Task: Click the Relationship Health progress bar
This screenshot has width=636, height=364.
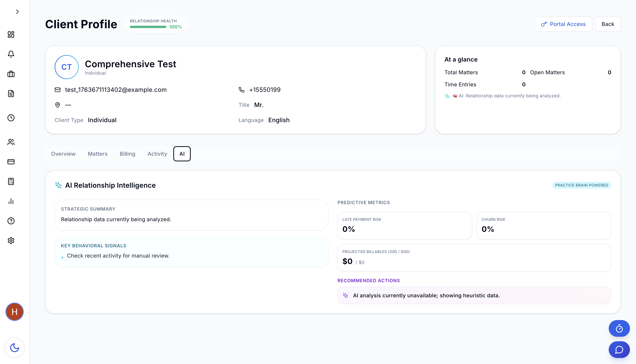Action: tap(148, 27)
